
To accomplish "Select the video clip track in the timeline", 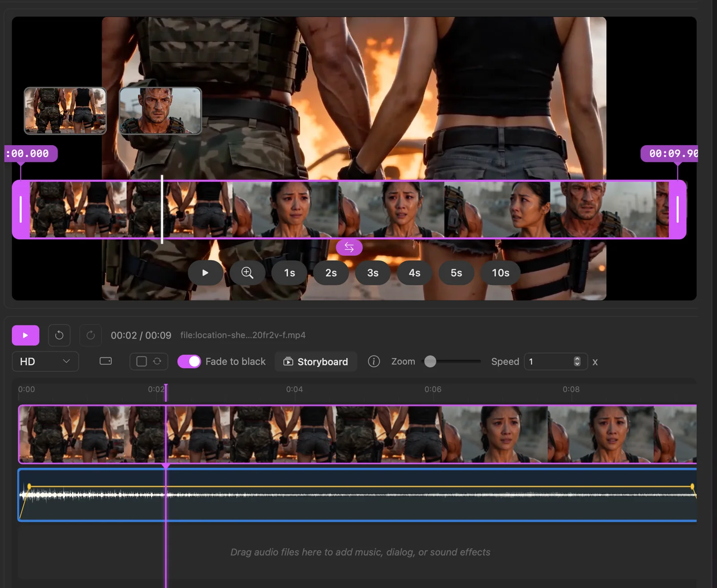I will point(357,434).
